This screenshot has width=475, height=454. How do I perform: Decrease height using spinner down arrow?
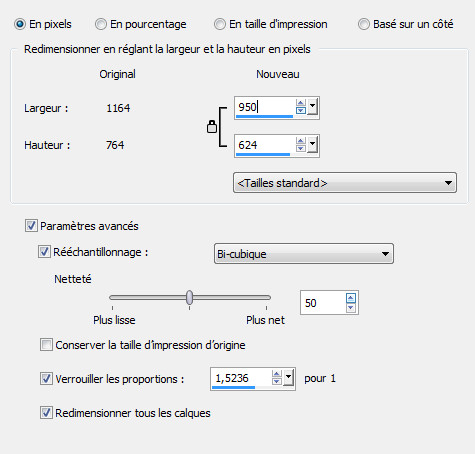tap(301, 148)
